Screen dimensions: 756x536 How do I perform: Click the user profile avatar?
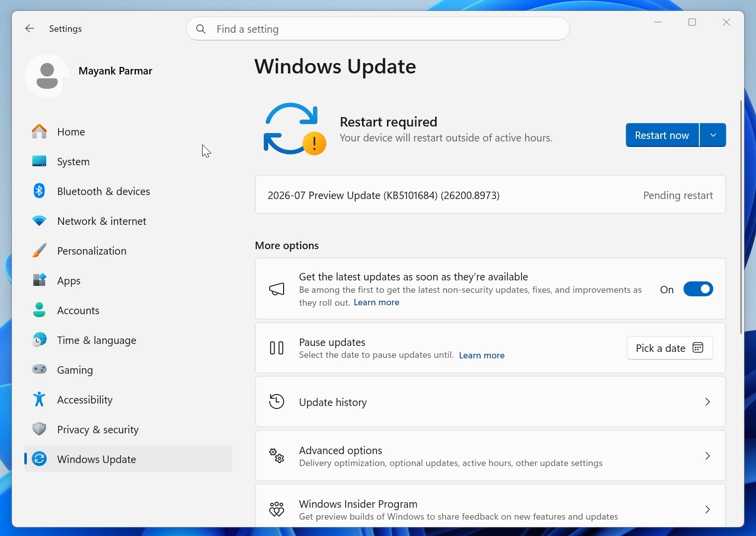pos(47,76)
